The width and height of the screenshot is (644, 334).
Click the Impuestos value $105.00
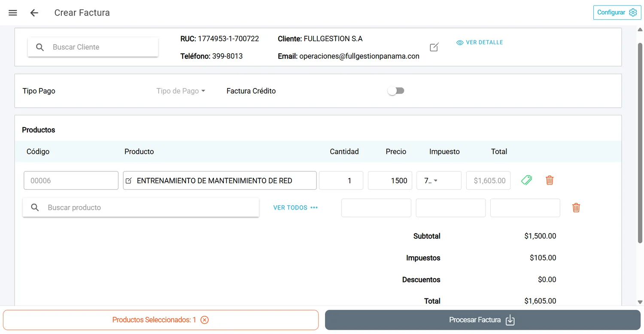[543, 258]
